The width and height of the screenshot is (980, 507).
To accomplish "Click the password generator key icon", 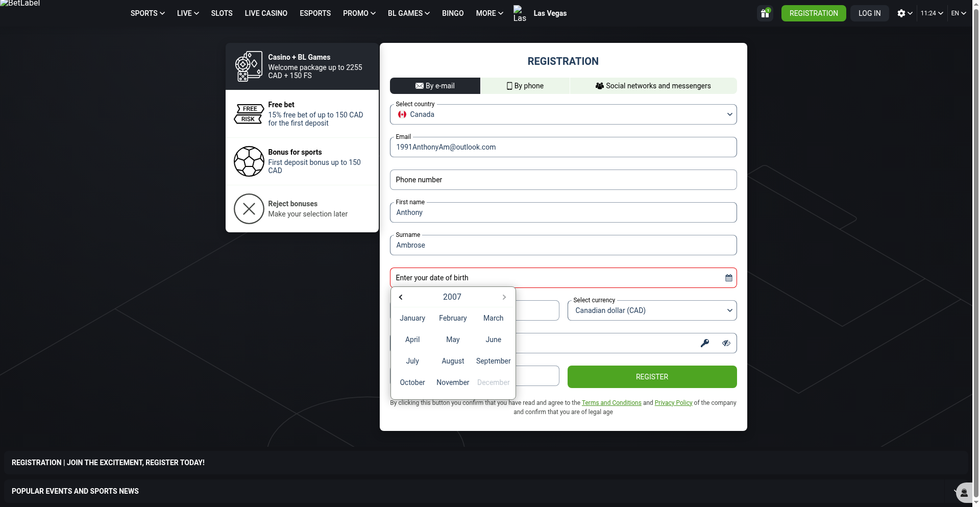I will click(x=704, y=343).
